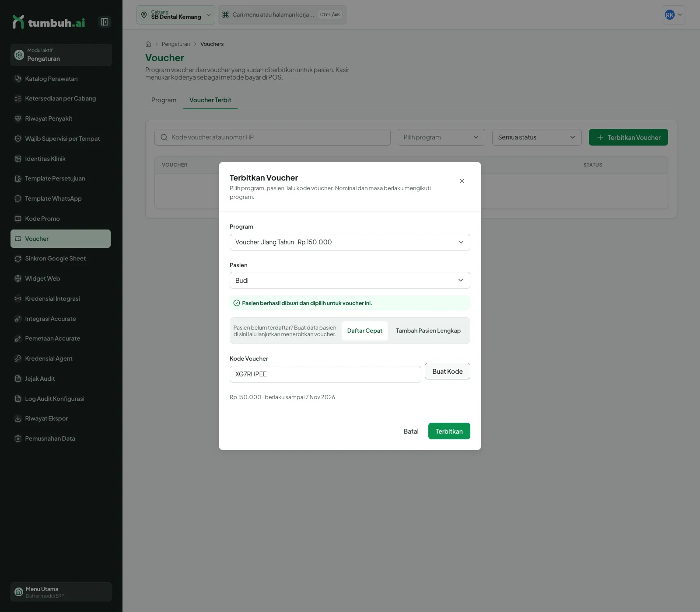Click the Identitas Klinik icon
700x612 pixels.
click(x=18, y=159)
